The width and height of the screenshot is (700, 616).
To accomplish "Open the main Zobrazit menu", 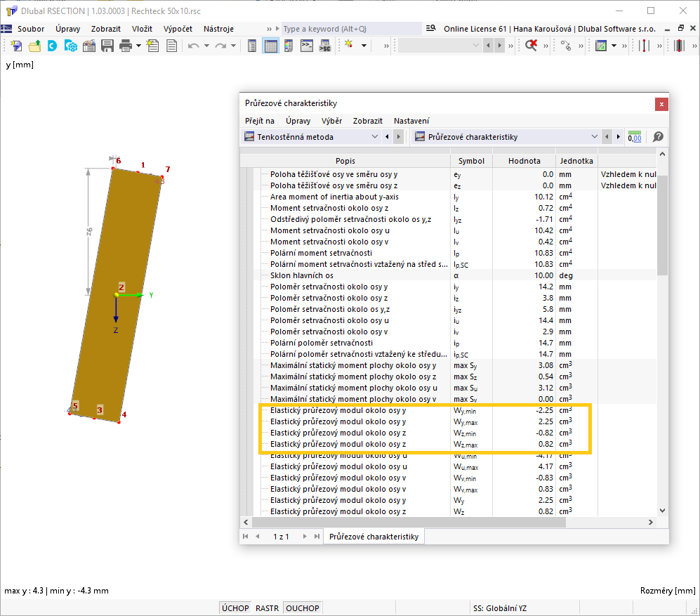I will 106,29.
